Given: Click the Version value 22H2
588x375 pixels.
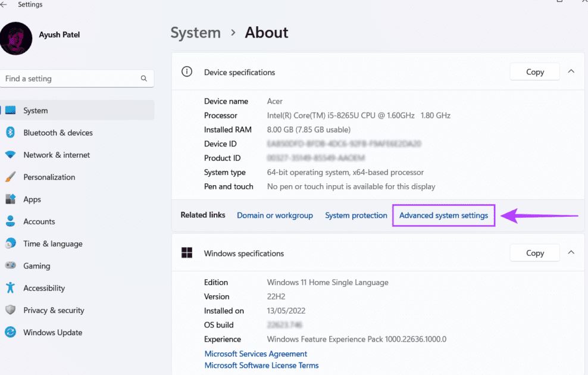Looking at the screenshot, I should tap(276, 296).
